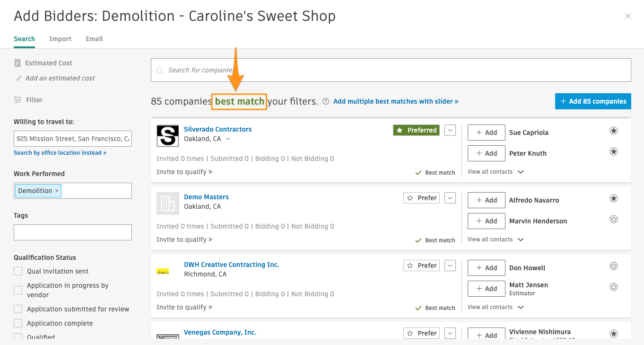644x345 pixels.
Task: Click star icon beside Don Howell
Action: pyautogui.click(x=613, y=266)
